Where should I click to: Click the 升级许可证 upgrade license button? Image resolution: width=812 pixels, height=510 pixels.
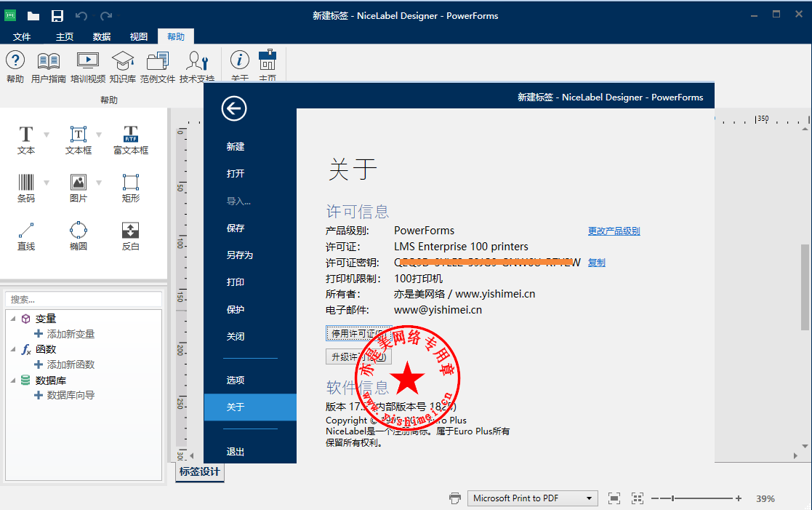[358, 356]
